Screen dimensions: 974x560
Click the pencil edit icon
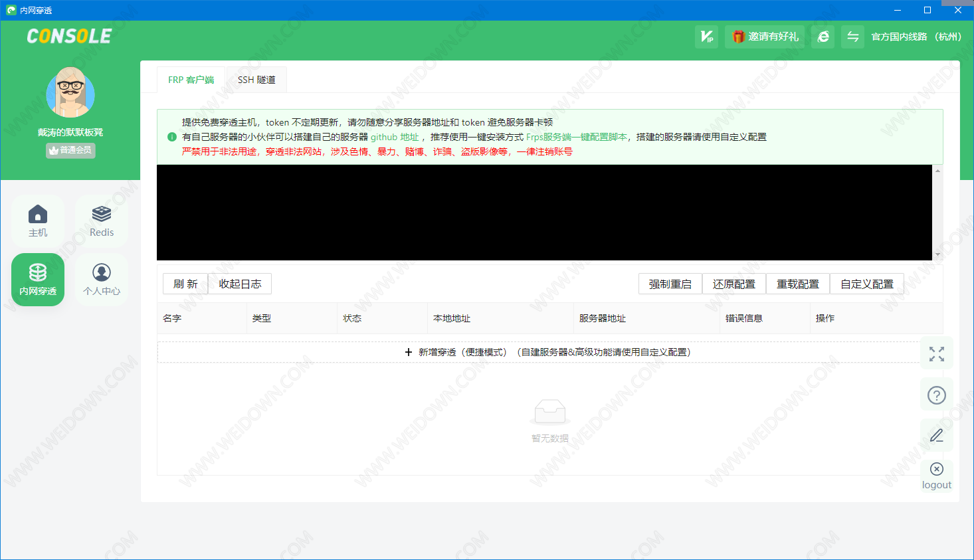[x=937, y=436]
